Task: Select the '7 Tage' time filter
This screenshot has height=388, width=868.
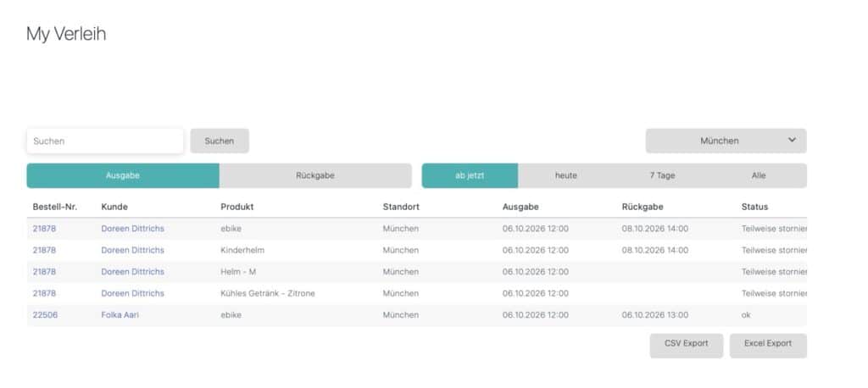Action: 662,175
